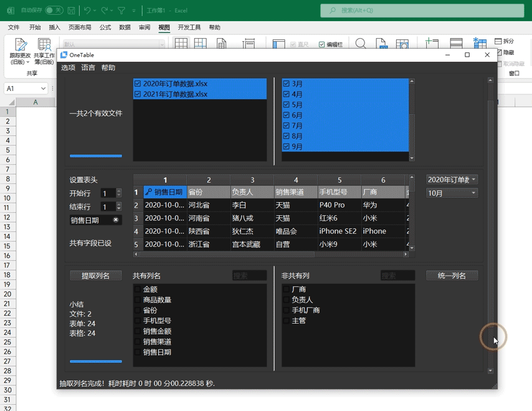This screenshot has width=532, height=411.
Task: Open the Undo history dropdown arrow
Action: pyautogui.click(x=95, y=11)
